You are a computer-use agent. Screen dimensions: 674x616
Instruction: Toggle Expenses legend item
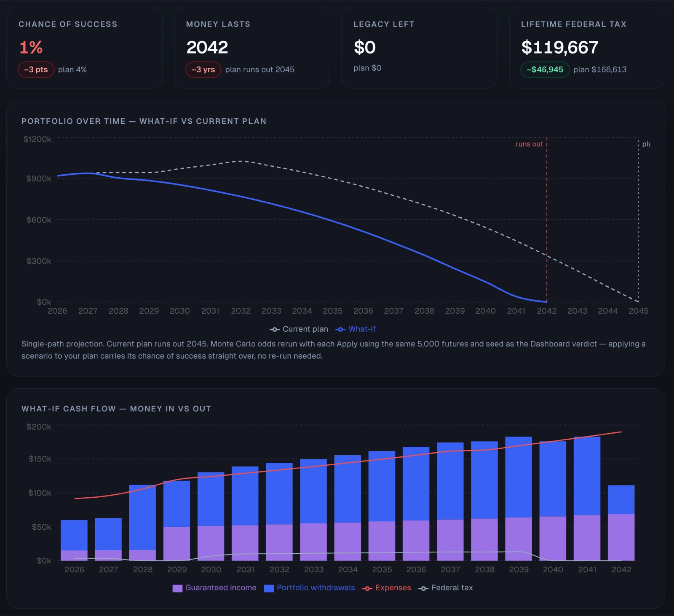coord(387,588)
